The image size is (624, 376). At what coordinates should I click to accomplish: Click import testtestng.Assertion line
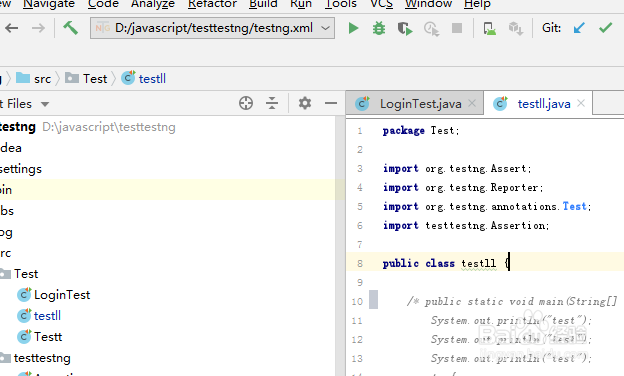point(466,226)
